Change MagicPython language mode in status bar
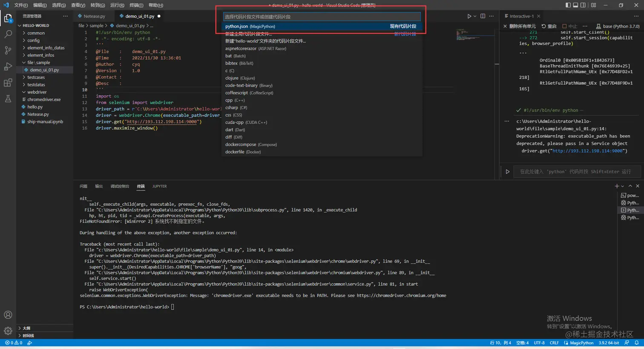The height and width of the screenshot is (349, 644). click(581, 343)
